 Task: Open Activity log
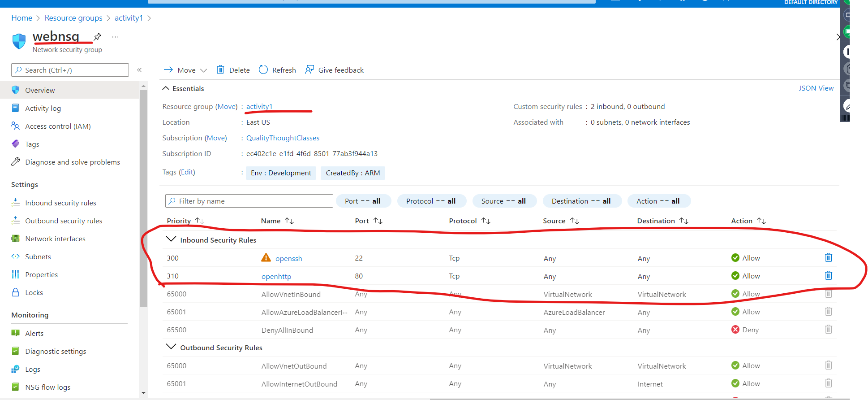43,108
